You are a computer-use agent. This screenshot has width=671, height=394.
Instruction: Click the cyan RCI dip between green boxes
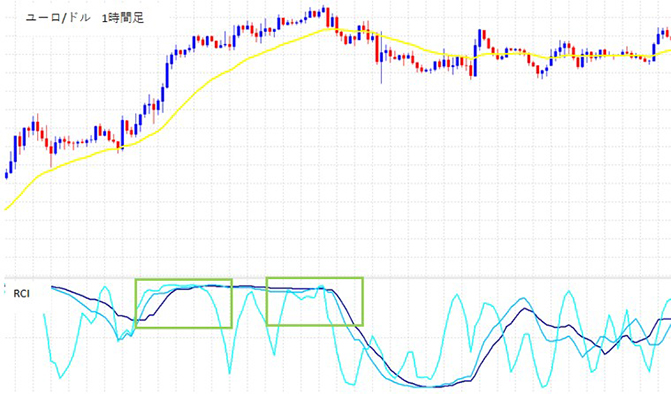point(230,370)
